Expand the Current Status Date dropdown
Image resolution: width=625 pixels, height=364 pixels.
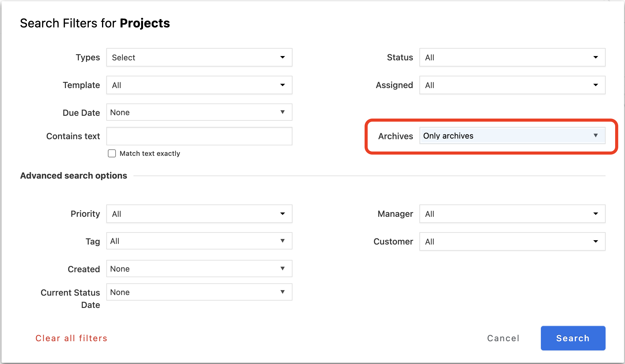(199, 292)
